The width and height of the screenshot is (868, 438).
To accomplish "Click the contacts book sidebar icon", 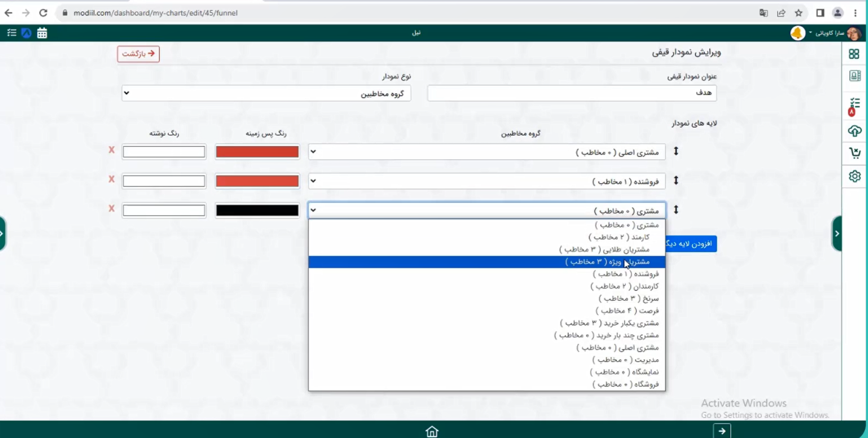I will pos(855,76).
